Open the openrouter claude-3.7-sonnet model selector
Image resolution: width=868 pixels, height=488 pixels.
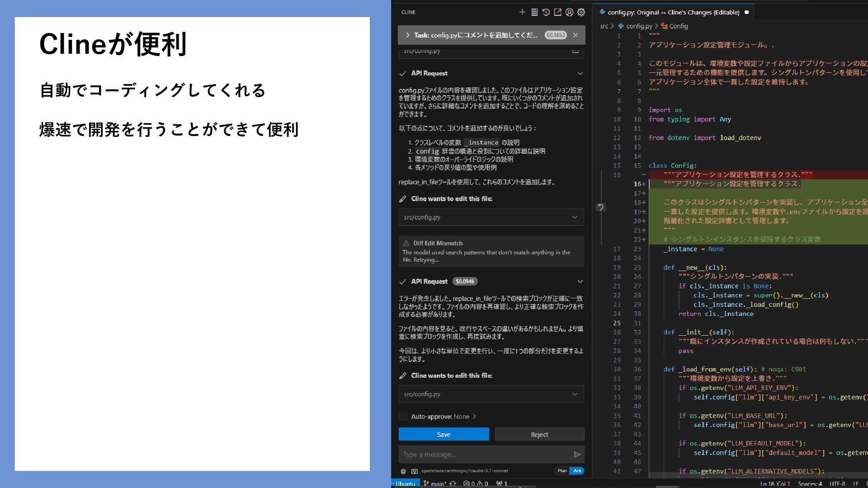465,470
